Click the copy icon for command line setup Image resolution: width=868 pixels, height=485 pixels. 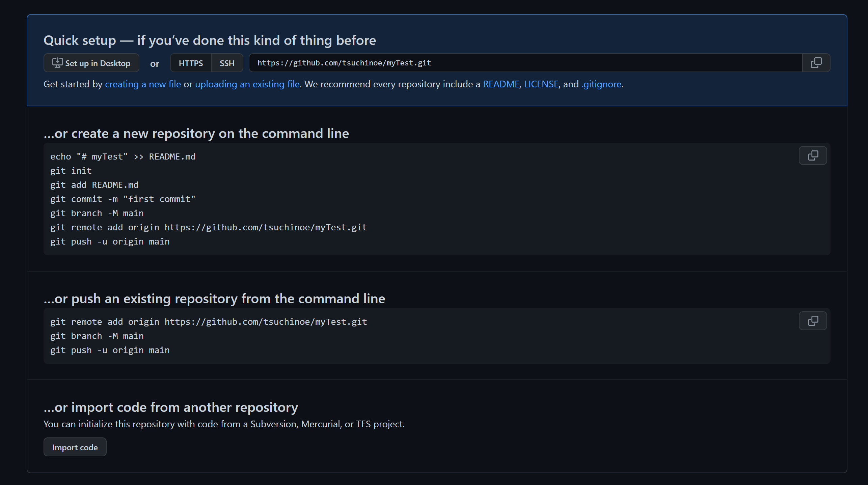pos(813,155)
